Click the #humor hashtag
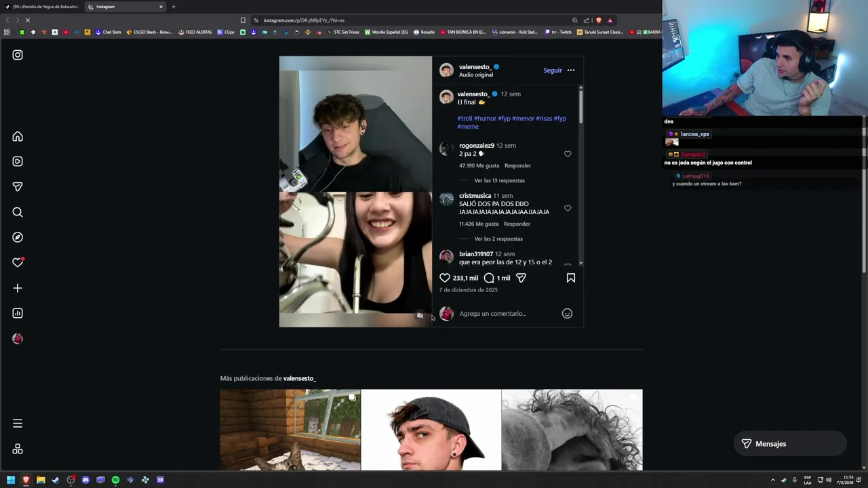868x488 pixels. coord(485,119)
